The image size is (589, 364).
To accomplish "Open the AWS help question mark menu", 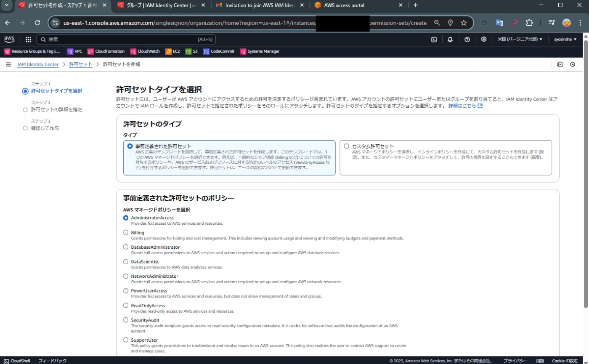I will coord(467,40).
